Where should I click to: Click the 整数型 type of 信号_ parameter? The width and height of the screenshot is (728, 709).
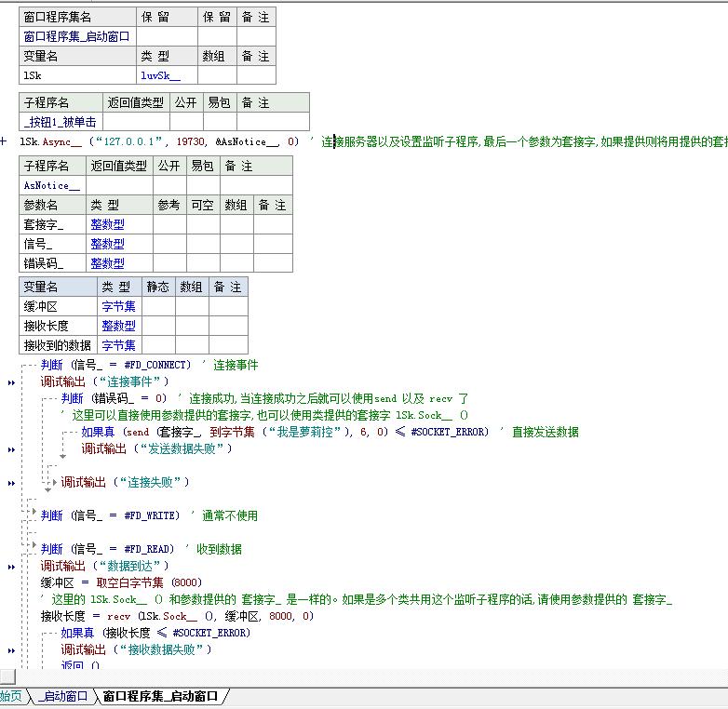107,244
